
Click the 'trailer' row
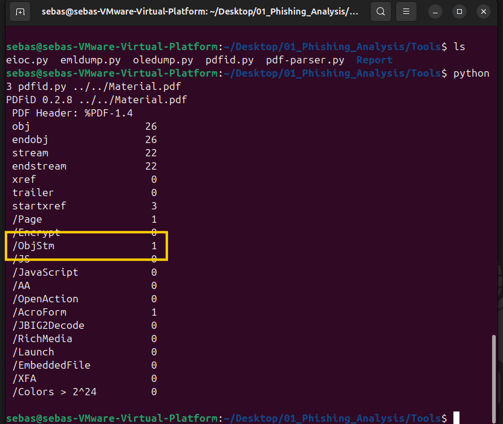point(84,193)
